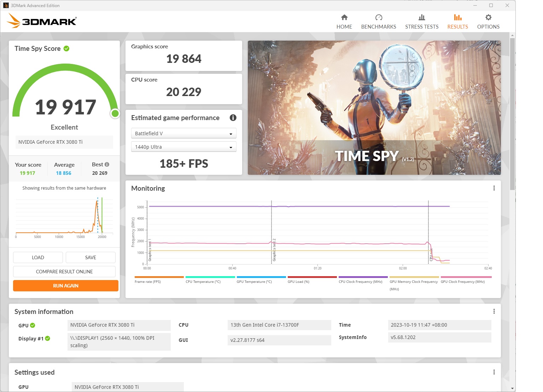Click the STRESS TESTS menu label
The height and width of the screenshot is (392, 543).
pyautogui.click(x=422, y=27)
